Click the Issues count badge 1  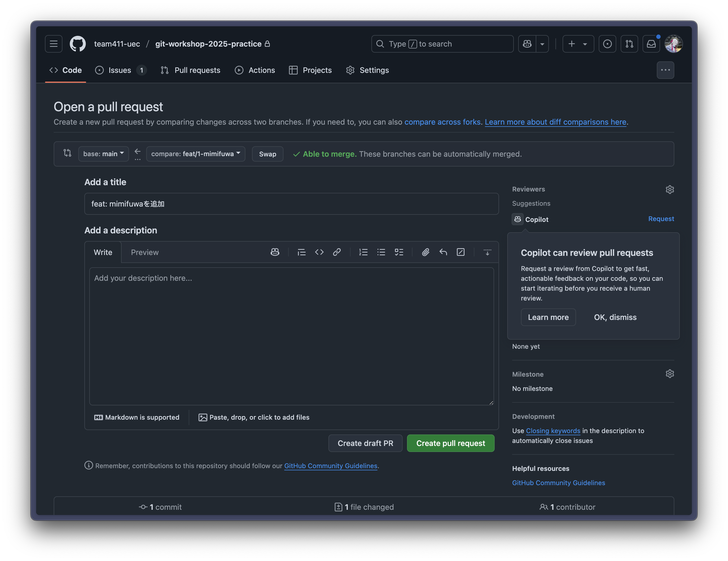coord(142,70)
